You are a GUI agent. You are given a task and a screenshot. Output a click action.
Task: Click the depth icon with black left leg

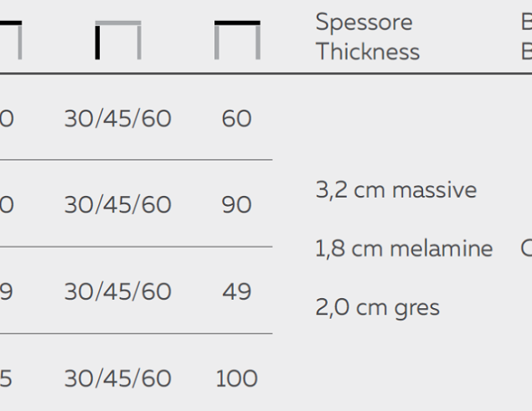pyautogui.click(x=118, y=40)
